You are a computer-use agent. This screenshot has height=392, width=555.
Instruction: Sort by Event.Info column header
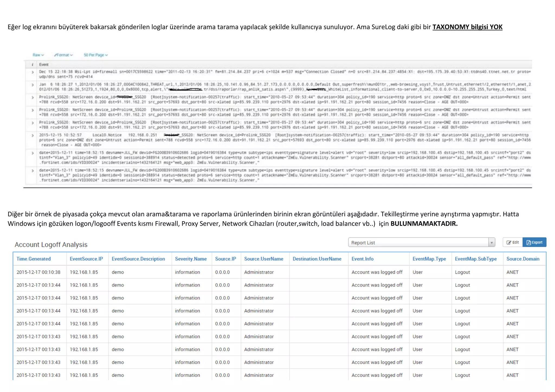click(x=362, y=259)
